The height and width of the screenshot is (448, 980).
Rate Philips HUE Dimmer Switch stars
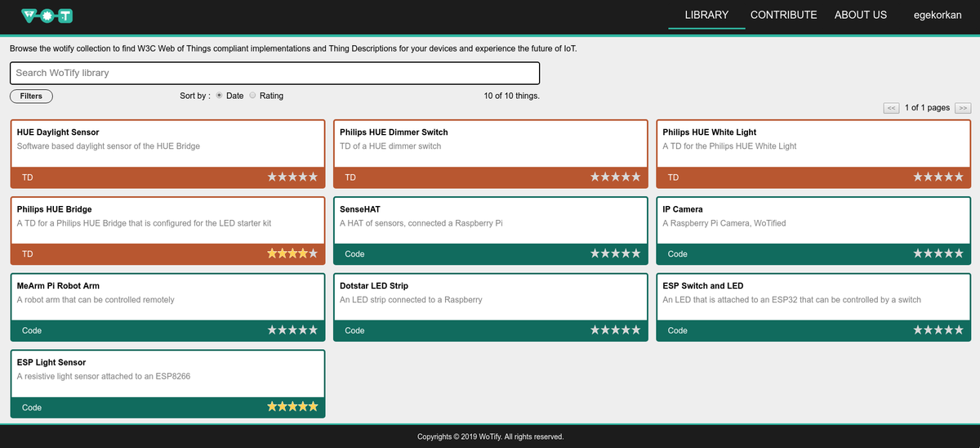(616, 177)
